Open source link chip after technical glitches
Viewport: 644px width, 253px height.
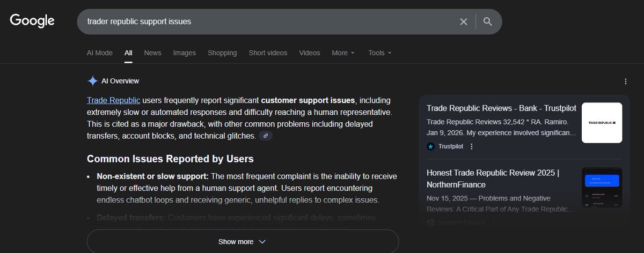point(266,136)
